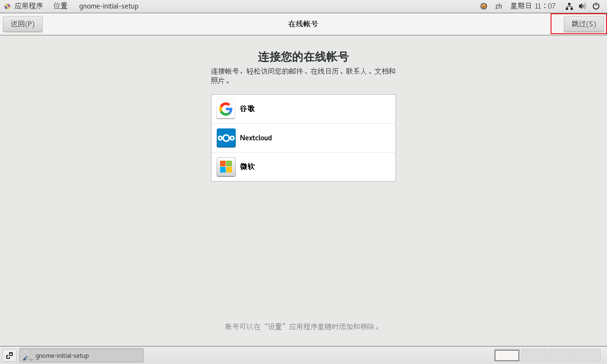
Task: Select the 谷歌 account row
Action: pyautogui.click(x=303, y=109)
